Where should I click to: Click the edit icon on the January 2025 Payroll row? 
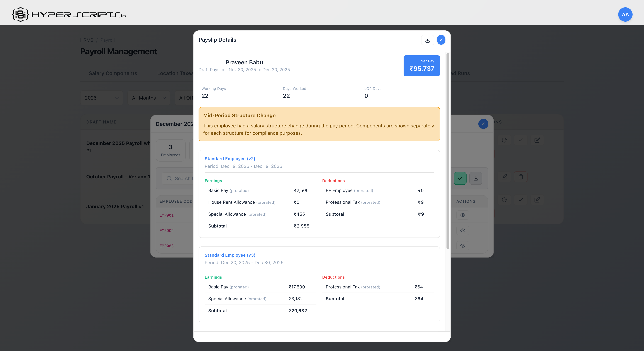(537, 200)
